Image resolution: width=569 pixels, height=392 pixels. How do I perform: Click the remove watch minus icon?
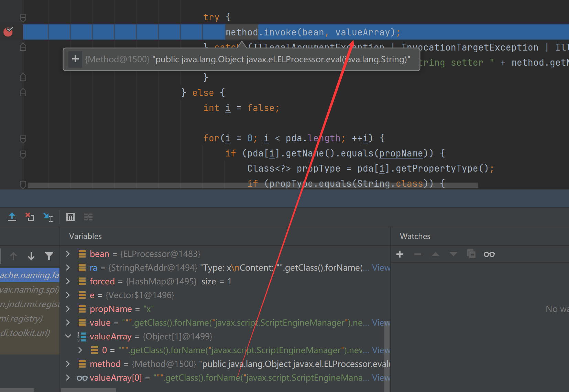pyautogui.click(x=417, y=254)
